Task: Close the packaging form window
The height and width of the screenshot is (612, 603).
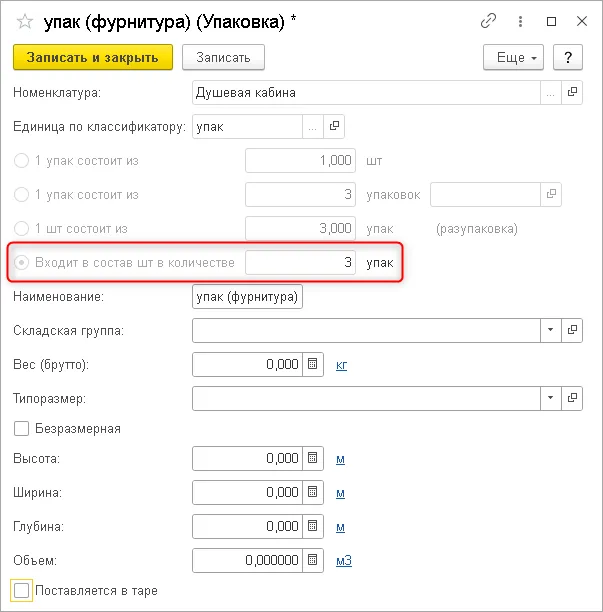Action: 582,21
